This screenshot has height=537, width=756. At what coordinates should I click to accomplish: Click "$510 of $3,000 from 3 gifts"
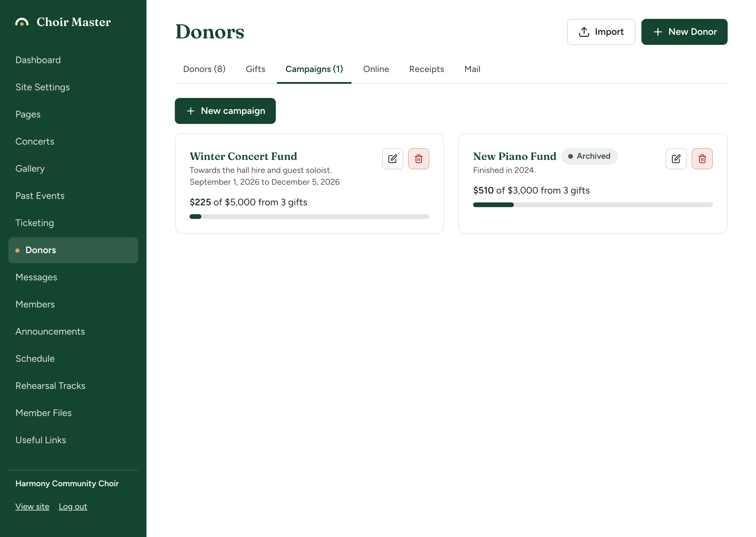[x=531, y=190]
